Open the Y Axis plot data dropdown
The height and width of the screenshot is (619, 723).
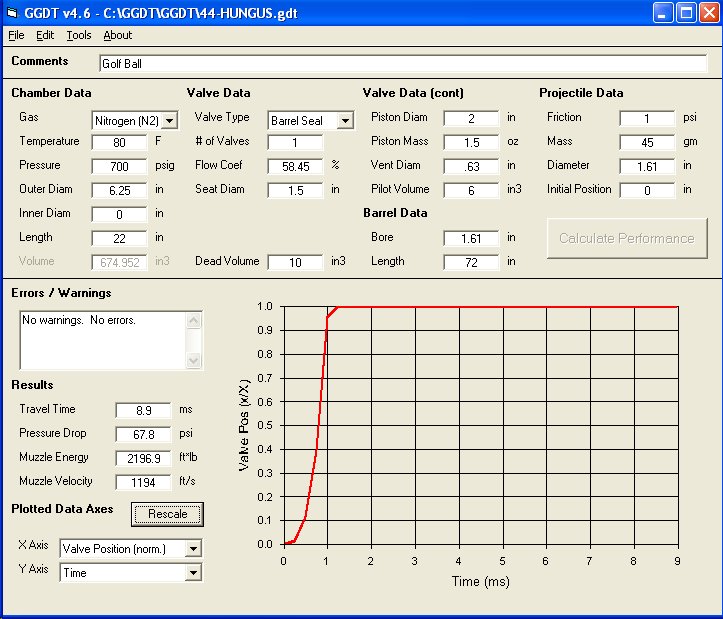coord(193,573)
